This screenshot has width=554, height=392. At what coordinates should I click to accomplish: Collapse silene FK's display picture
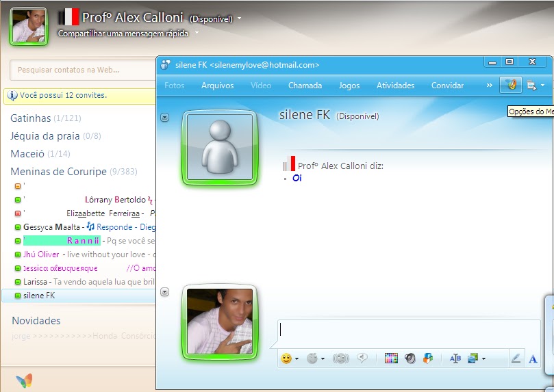pos(164,117)
